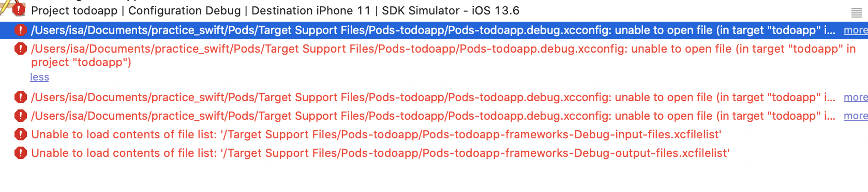
Task: Select the Debug-input-files.xcfilelist error message
Action: coord(376,134)
